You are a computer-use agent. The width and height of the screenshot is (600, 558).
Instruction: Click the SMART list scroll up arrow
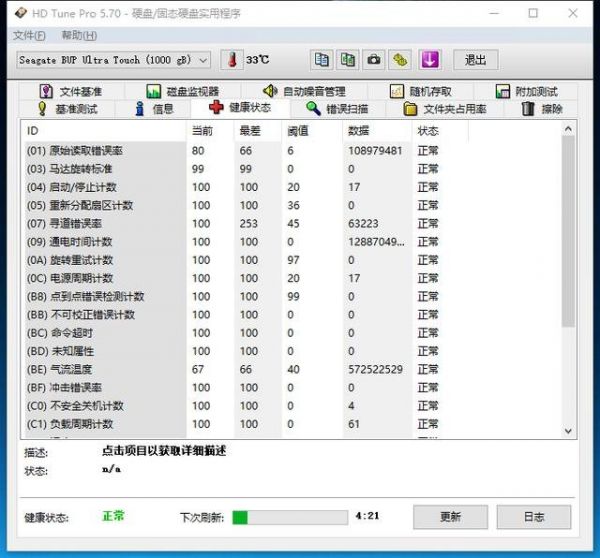(x=568, y=129)
